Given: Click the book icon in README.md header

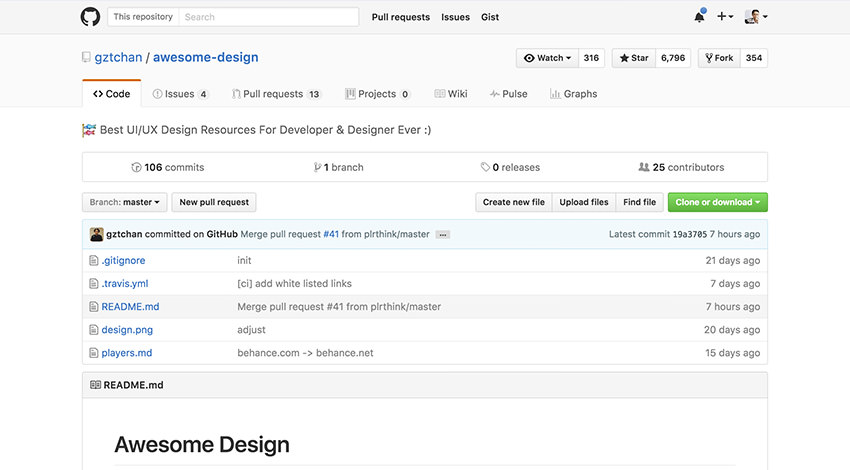Looking at the screenshot, I should 95,385.
